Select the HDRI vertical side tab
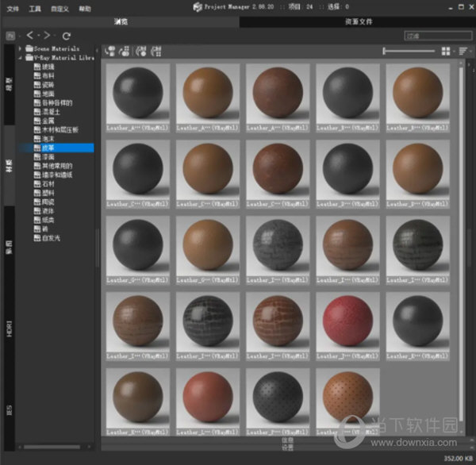The image size is (476, 465). [x=9, y=328]
